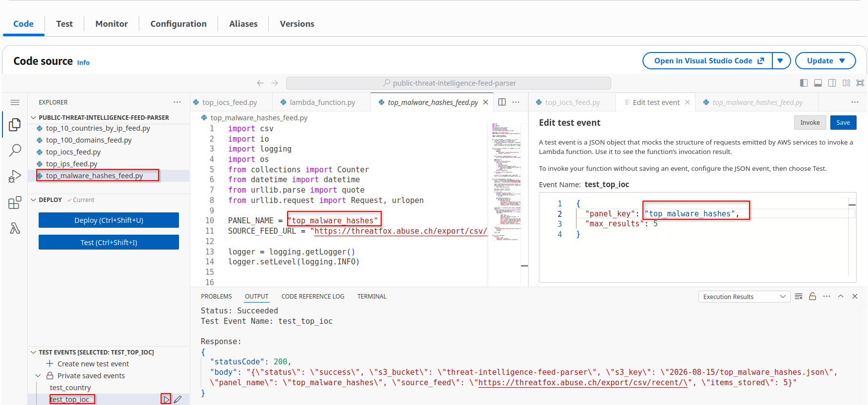Open more actions ellipsis in output panel
This screenshot has height=405, width=868.
coord(826,297)
